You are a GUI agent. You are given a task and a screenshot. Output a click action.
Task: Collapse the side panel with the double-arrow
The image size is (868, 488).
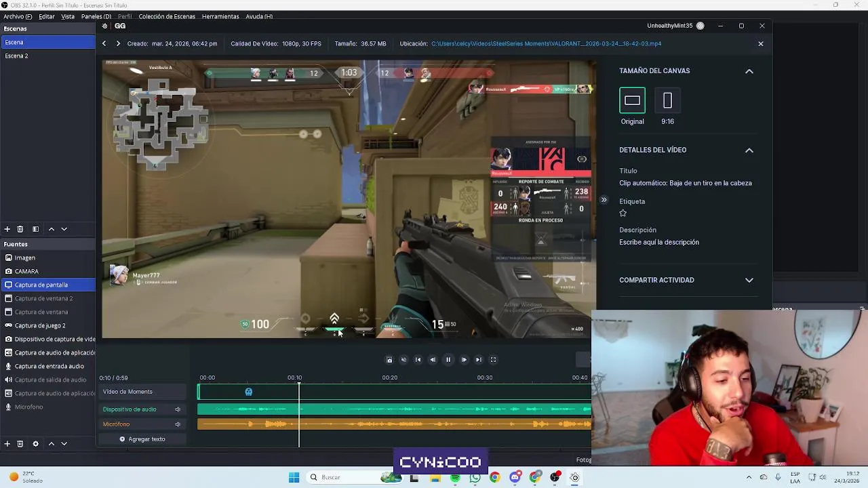coord(604,200)
